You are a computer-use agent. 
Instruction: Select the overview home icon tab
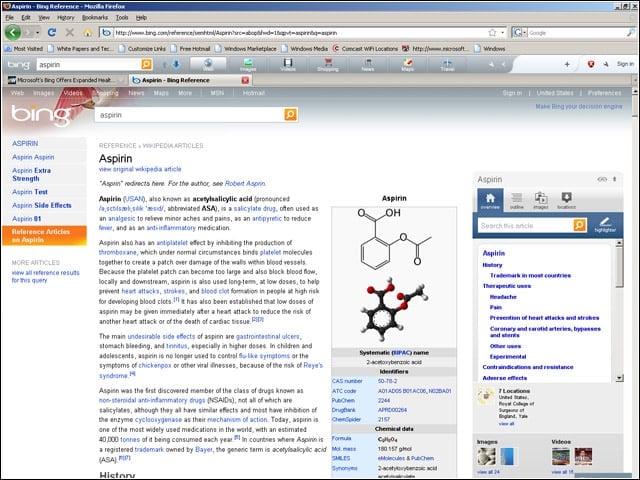point(490,200)
